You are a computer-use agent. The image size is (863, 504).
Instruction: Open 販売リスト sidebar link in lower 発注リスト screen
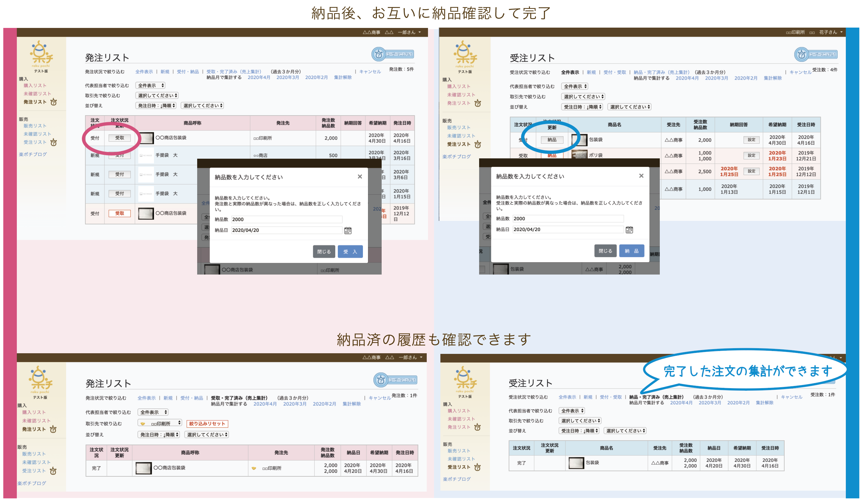(x=34, y=454)
